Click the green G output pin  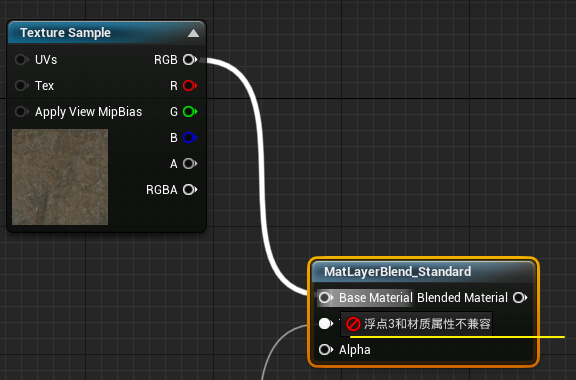(190, 112)
